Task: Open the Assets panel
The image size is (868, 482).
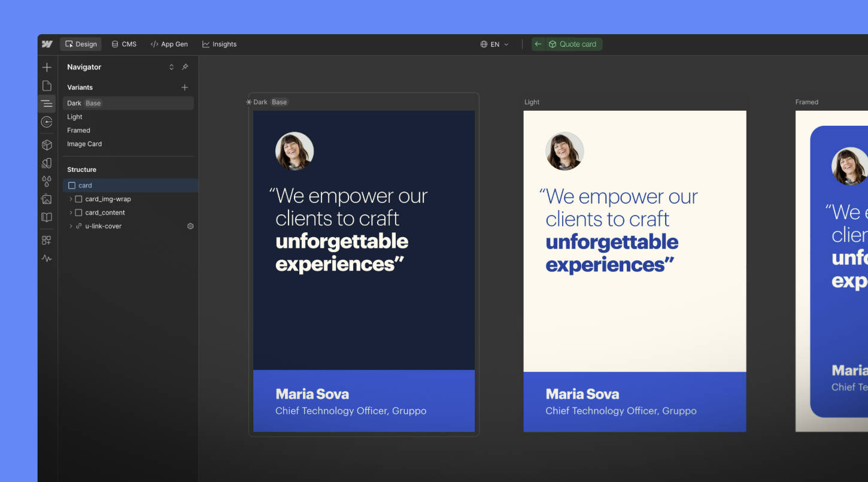Action: tap(47, 199)
